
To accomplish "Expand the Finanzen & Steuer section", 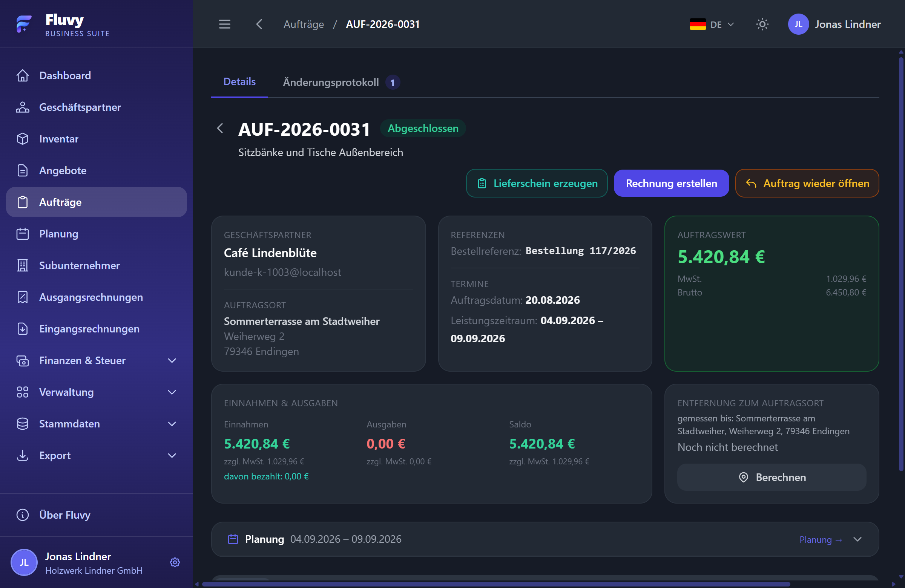I will coord(97,360).
